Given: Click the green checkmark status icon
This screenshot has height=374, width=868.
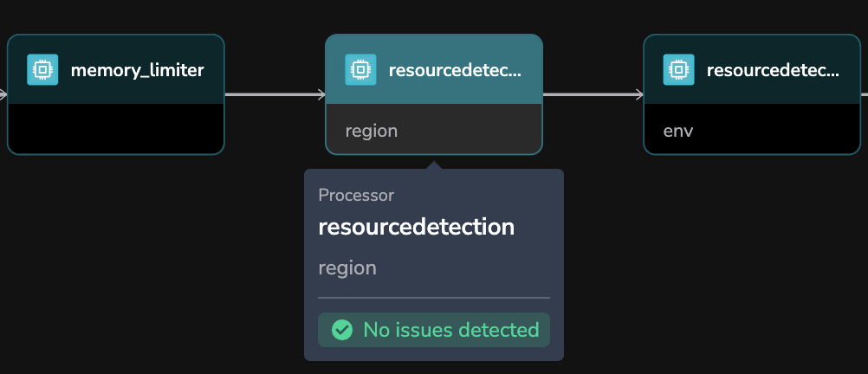Looking at the screenshot, I should pos(342,330).
